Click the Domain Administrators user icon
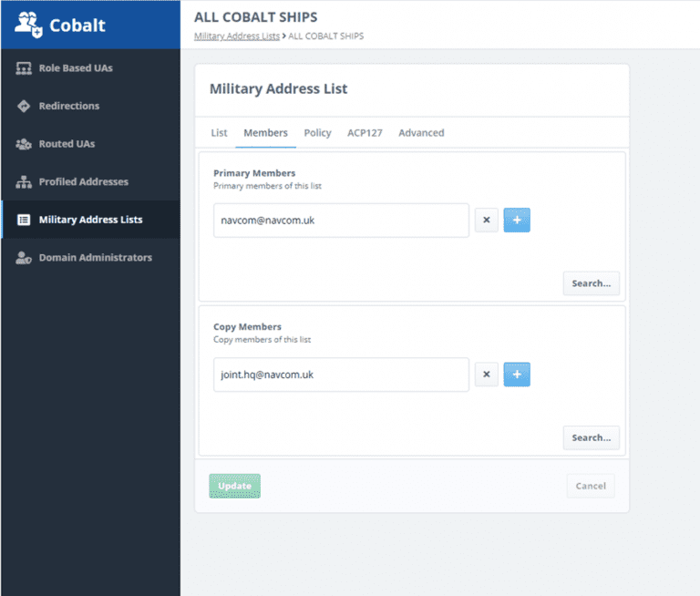The height and width of the screenshot is (596, 700). 24,258
